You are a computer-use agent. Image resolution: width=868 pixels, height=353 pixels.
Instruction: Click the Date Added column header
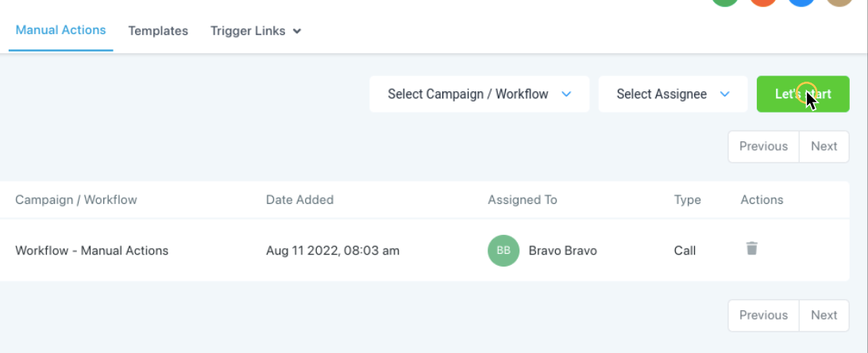(x=299, y=200)
